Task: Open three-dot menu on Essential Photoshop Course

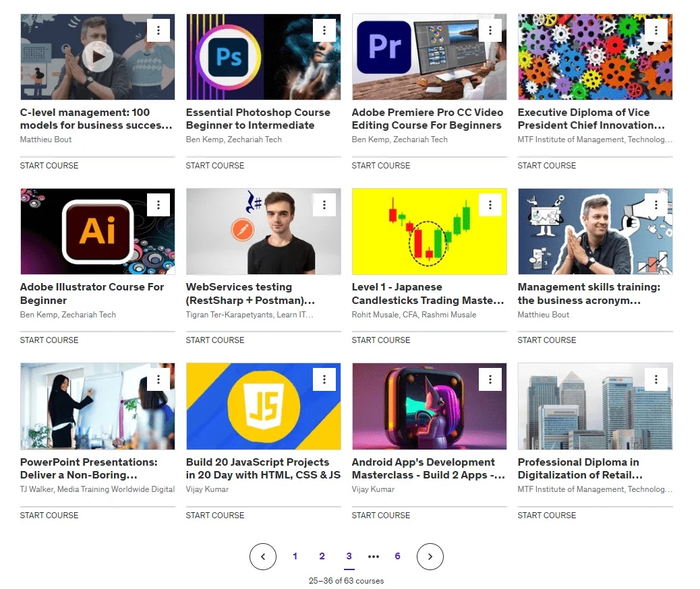Action: (x=324, y=30)
